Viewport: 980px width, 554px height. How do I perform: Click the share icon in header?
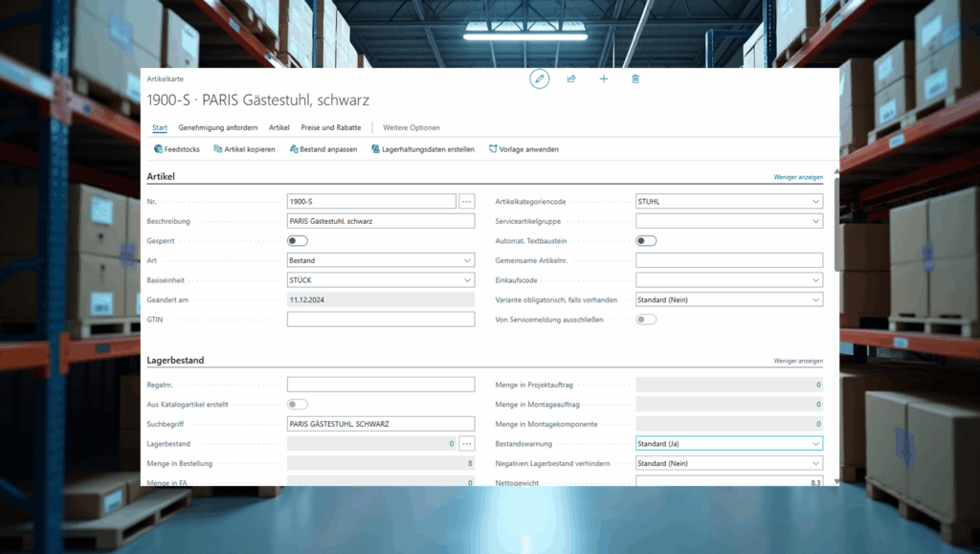[571, 79]
